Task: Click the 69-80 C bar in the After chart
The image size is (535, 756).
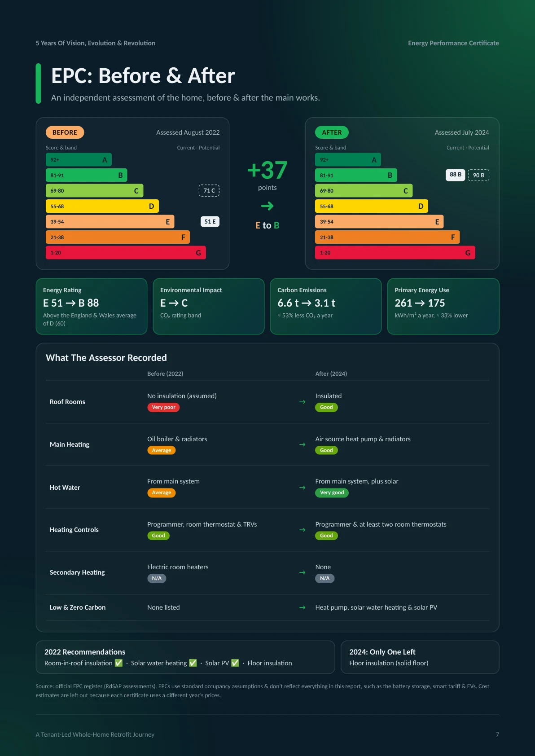Action: (x=364, y=191)
